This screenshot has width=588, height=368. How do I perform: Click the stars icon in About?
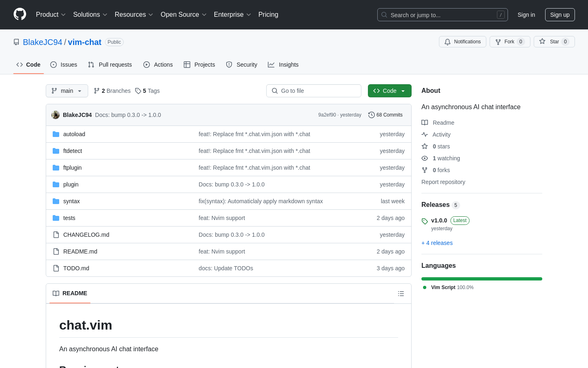pos(425,146)
